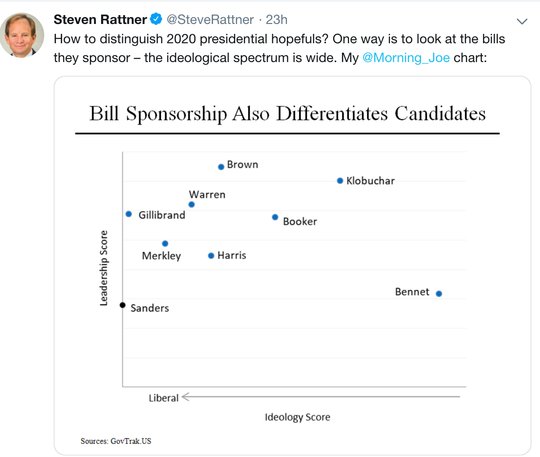
Task: Select the Warren data point dot
Action: click(x=192, y=205)
